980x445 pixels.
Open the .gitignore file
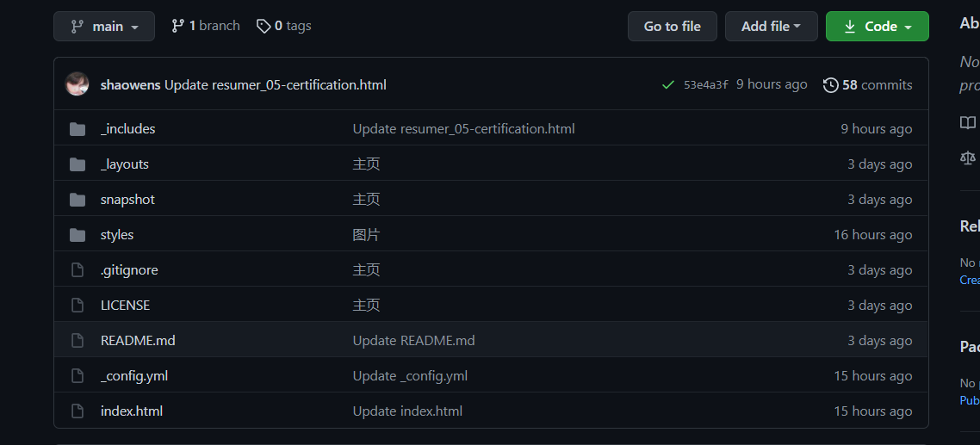click(x=129, y=270)
